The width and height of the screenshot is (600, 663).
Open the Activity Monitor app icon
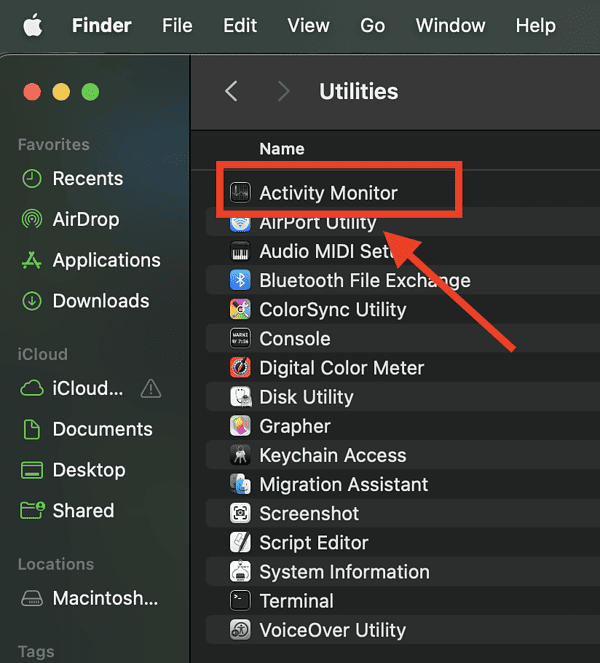coord(240,193)
